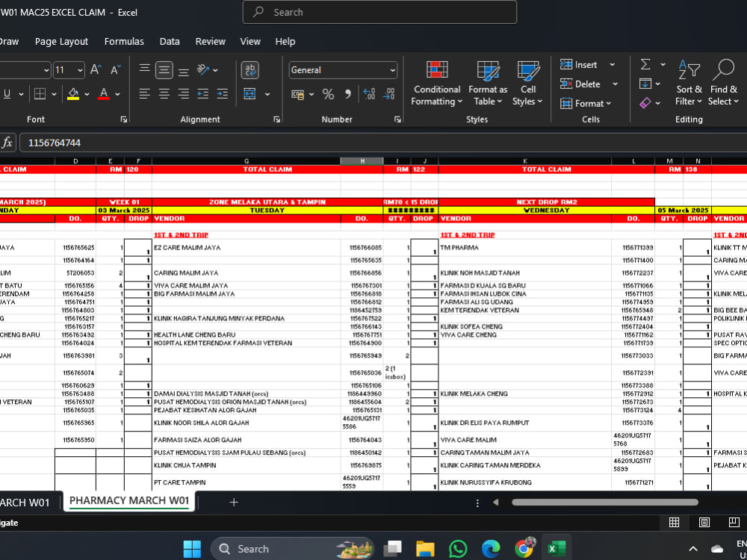
Task: Open Alignment Settings dialog launcher
Action: coord(277,119)
